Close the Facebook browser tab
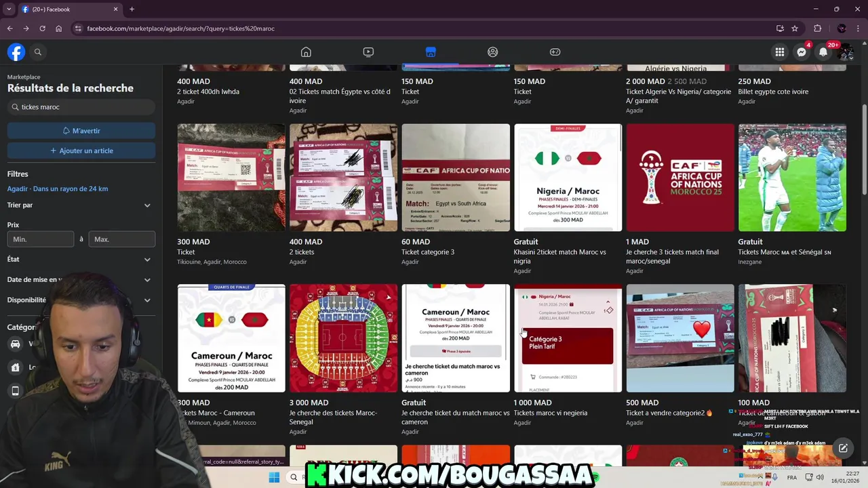868x488 pixels. 115,9
